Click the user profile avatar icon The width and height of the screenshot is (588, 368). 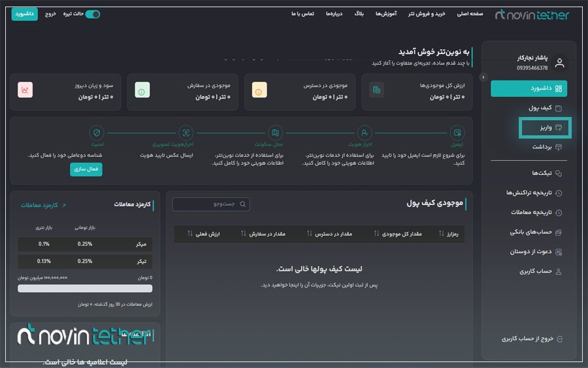pyautogui.click(x=559, y=63)
